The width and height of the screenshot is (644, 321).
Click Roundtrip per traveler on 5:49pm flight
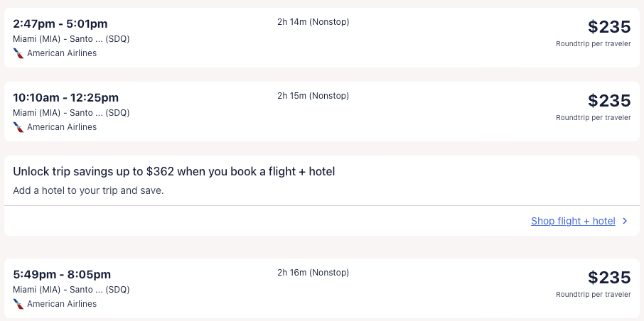(x=593, y=294)
